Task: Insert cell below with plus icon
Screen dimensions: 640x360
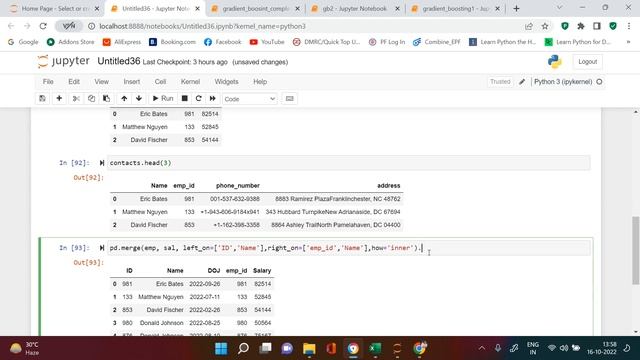Action: pyautogui.click(x=59, y=98)
